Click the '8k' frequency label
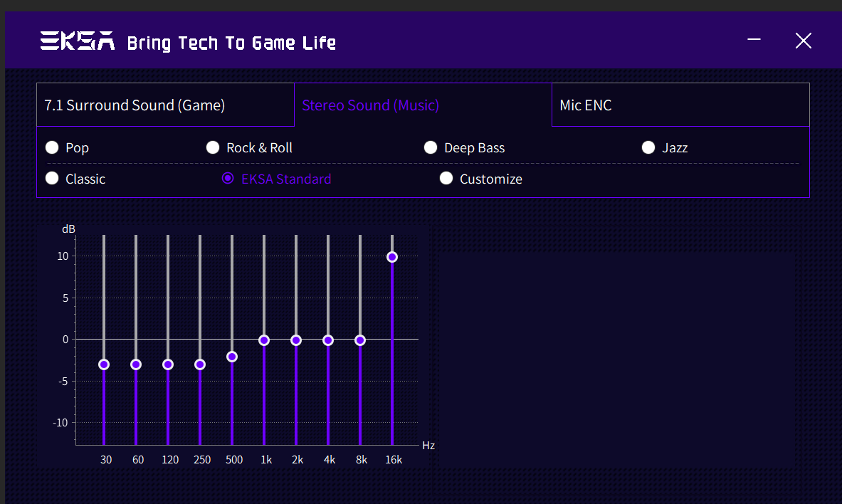 coord(362,460)
